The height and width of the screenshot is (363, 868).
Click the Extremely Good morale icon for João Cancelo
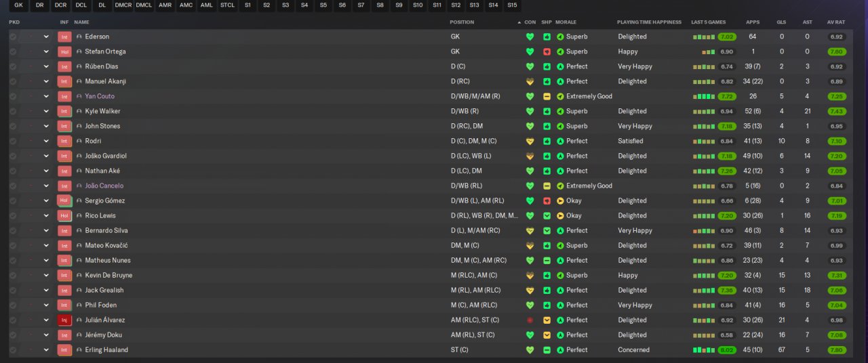pos(560,186)
